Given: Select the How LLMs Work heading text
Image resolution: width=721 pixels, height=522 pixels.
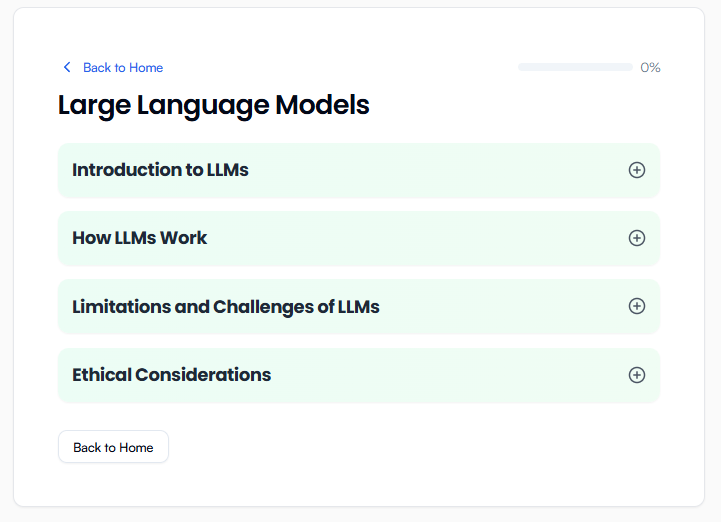Looking at the screenshot, I should pos(140,238).
